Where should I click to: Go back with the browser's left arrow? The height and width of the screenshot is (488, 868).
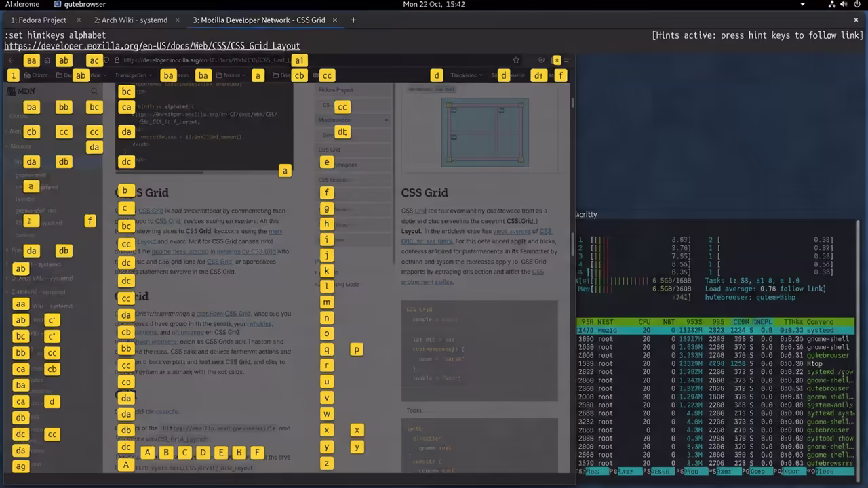click(x=12, y=60)
